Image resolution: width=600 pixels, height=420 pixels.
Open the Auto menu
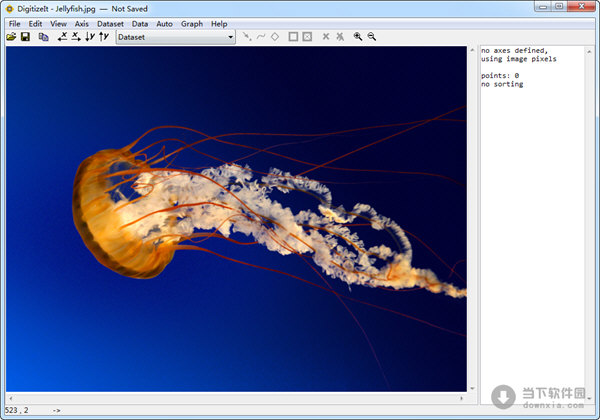(164, 23)
